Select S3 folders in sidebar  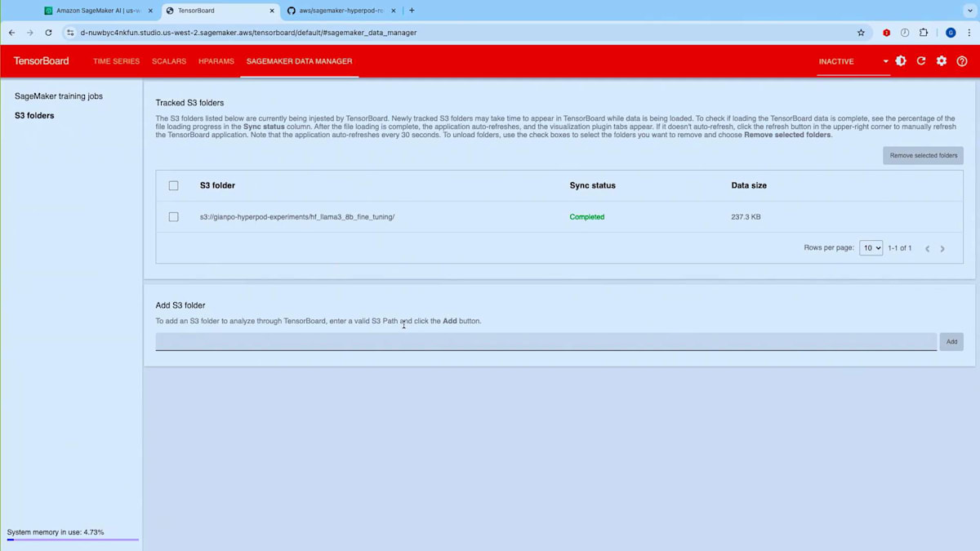34,116
